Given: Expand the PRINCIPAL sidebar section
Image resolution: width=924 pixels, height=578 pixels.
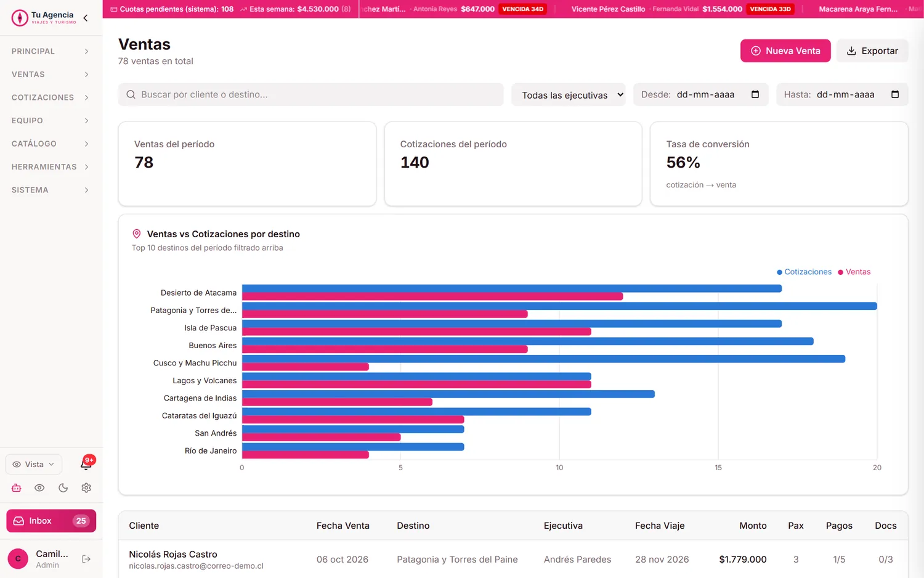Looking at the screenshot, I should tap(51, 51).
